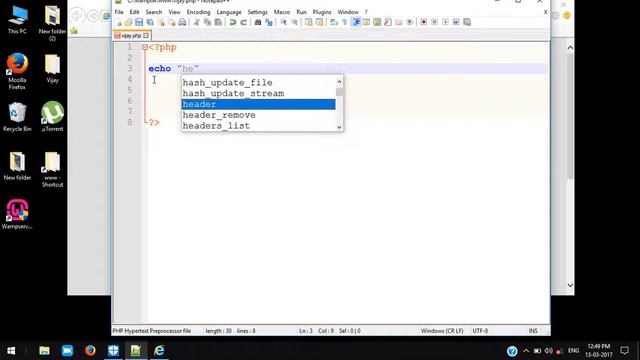Click the Copy toolbar icon
The width and height of the screenshot is (640, 360).
(207, 22)
